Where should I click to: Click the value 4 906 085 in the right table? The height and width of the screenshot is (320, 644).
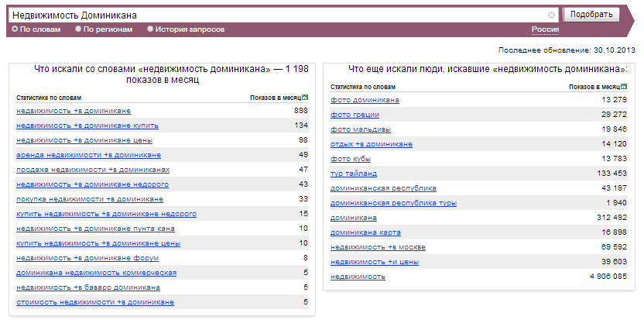point(608,277)
